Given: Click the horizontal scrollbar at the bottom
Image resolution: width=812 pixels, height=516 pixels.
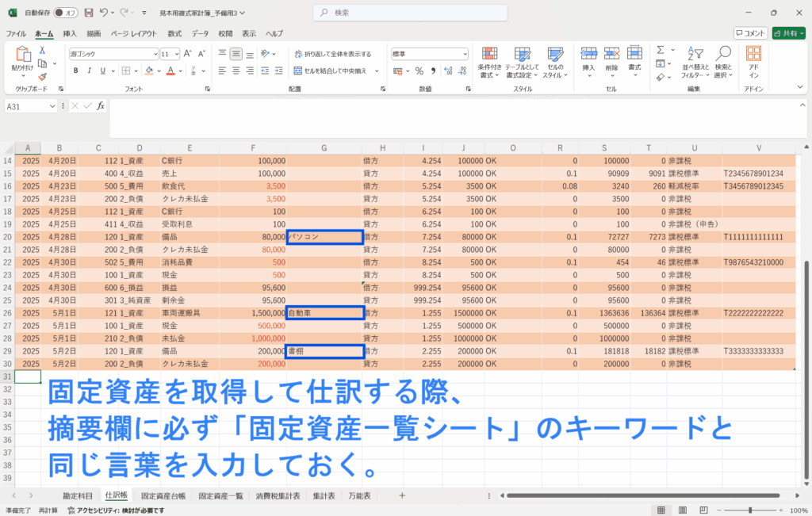Looking at the screenshot, I should point(643,495).
